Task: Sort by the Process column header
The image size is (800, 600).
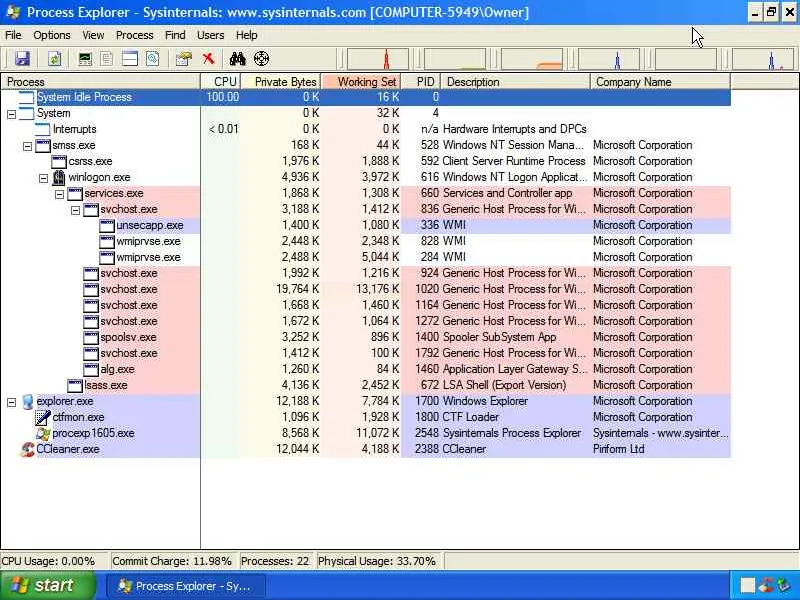Action: [101, 82]
